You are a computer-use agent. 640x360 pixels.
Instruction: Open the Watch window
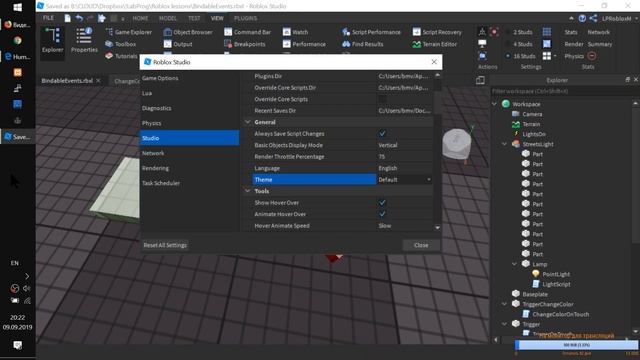(296, 32)
